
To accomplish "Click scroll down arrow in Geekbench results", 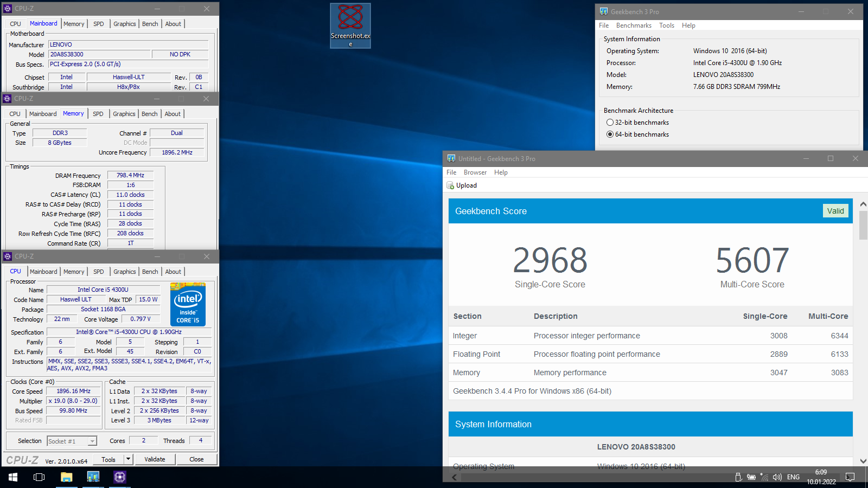I will tap(863, 461).
